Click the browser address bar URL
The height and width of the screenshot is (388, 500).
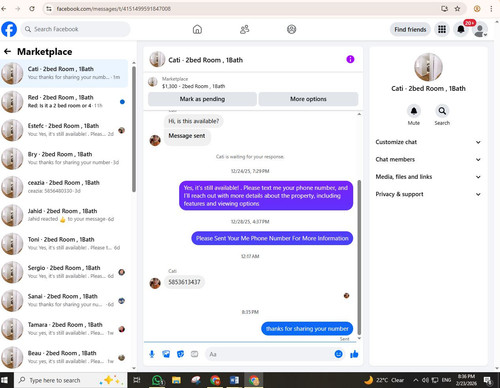tap(113, 9)
